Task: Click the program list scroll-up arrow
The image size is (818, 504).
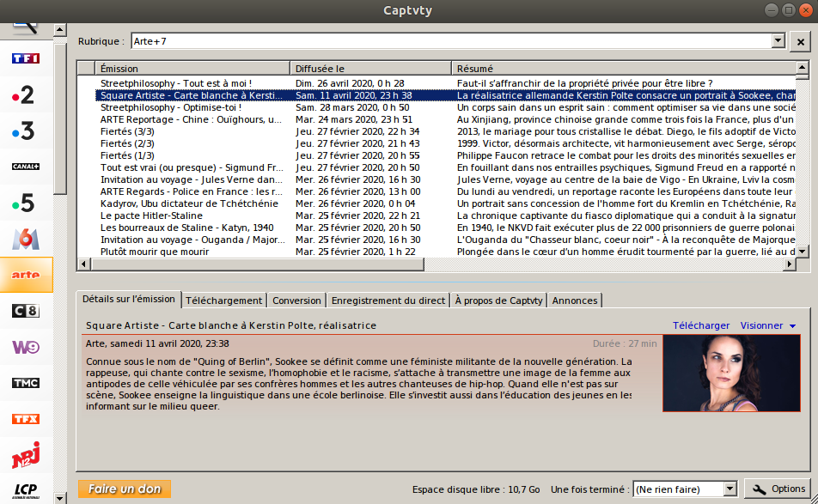Action: (x=802, y=68)
